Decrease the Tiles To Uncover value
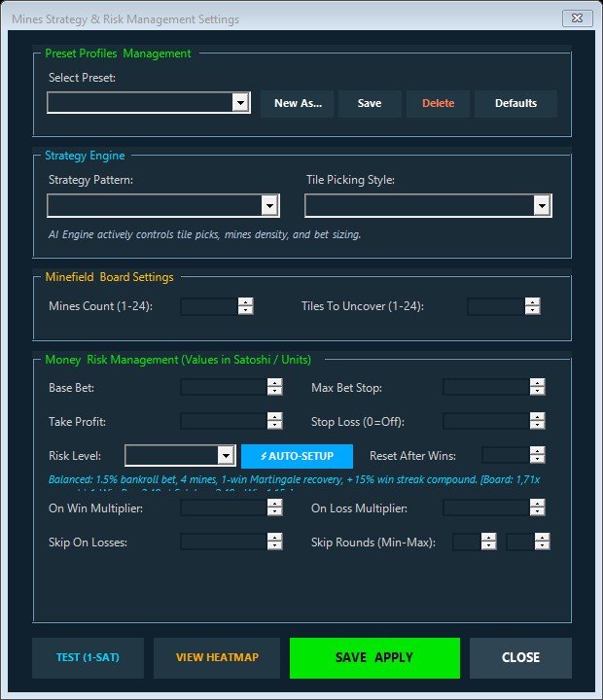Viewport: 603px width, 700px height. coord(532,310)
